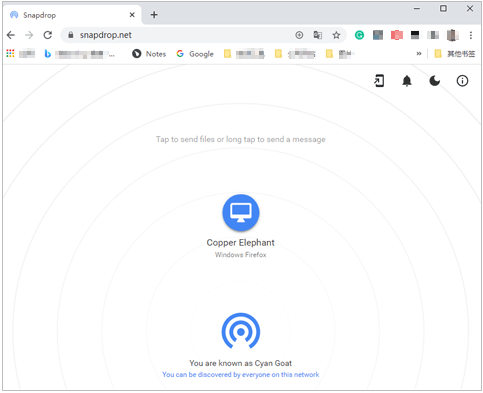Click the install plus icon in address bar
This screenshot has width=483, height=393.
[x=299, y=35]
